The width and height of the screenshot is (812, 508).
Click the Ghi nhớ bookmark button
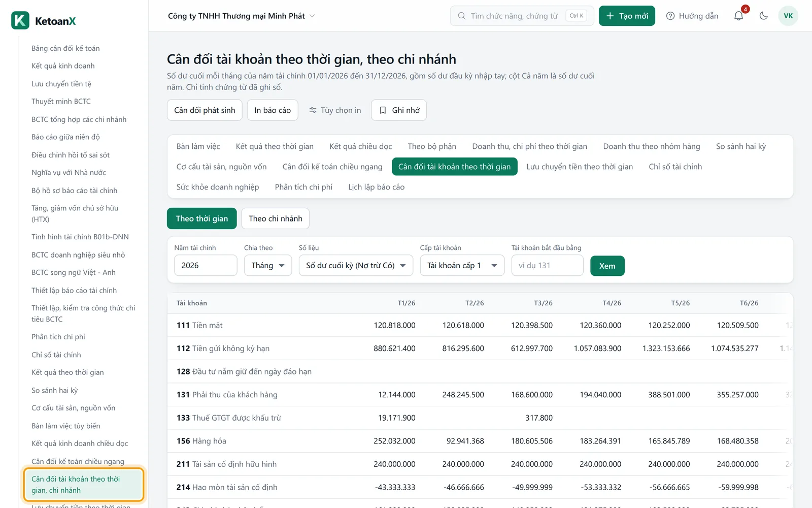pyautogui.click(x=399, y=110)
